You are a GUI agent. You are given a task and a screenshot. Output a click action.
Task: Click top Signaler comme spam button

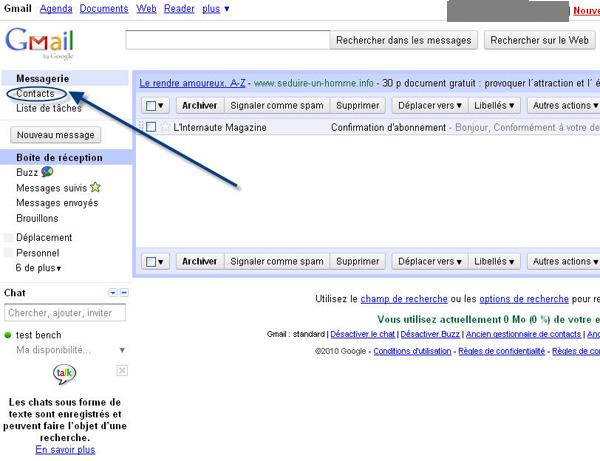click(x=277, y=106)
